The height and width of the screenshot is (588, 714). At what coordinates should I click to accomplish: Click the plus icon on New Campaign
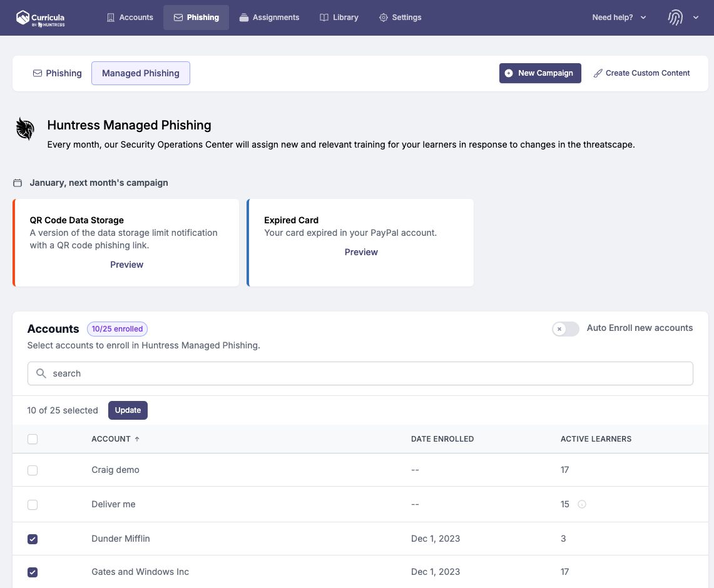[509, 73]
